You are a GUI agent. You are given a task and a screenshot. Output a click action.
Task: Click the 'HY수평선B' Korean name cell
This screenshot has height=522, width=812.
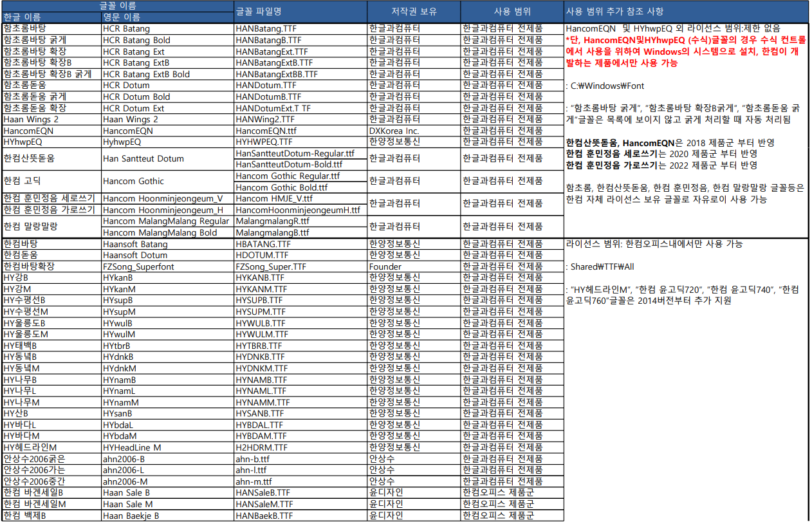tap(51, 300)
